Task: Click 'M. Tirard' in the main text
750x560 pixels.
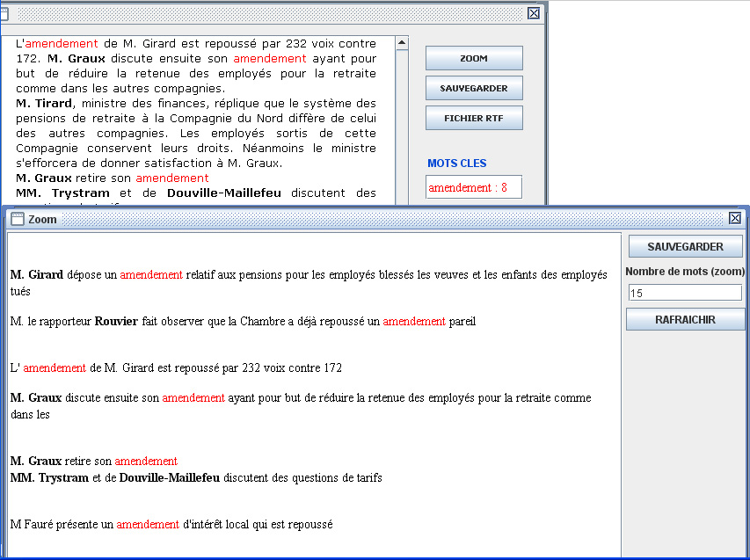Action: (43, 103)
